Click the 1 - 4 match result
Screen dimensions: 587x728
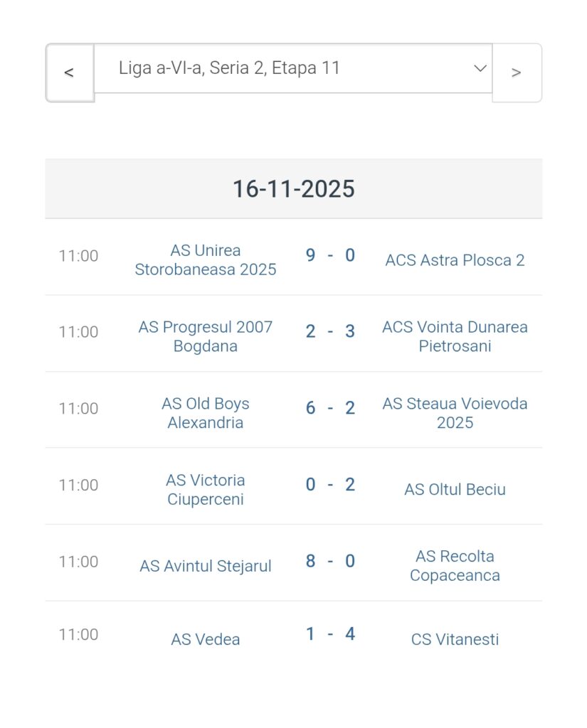[330, 634]
